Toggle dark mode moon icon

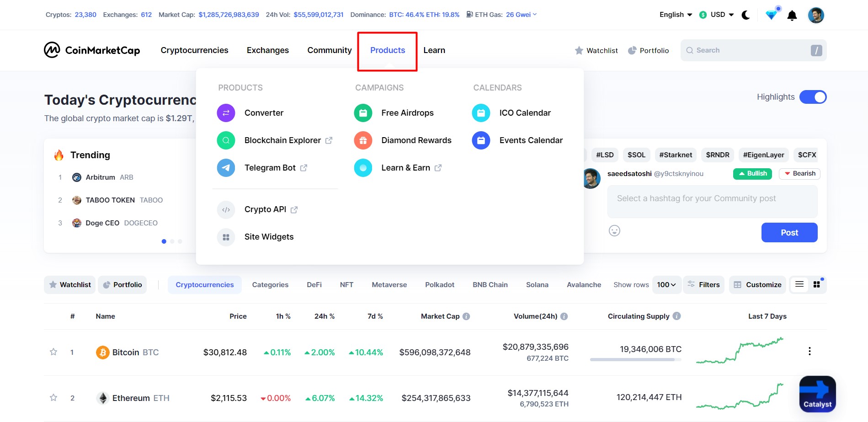pyautogui.click(x=746, y=15)
